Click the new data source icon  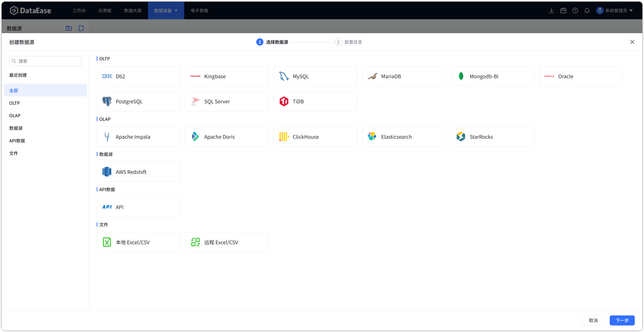pyautogui.click(x=81, y=28)
